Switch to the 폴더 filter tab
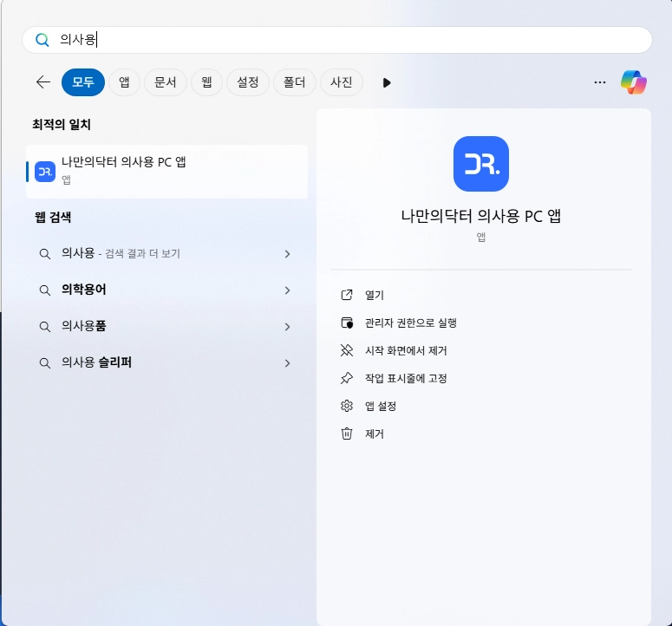 pos(295,82)
